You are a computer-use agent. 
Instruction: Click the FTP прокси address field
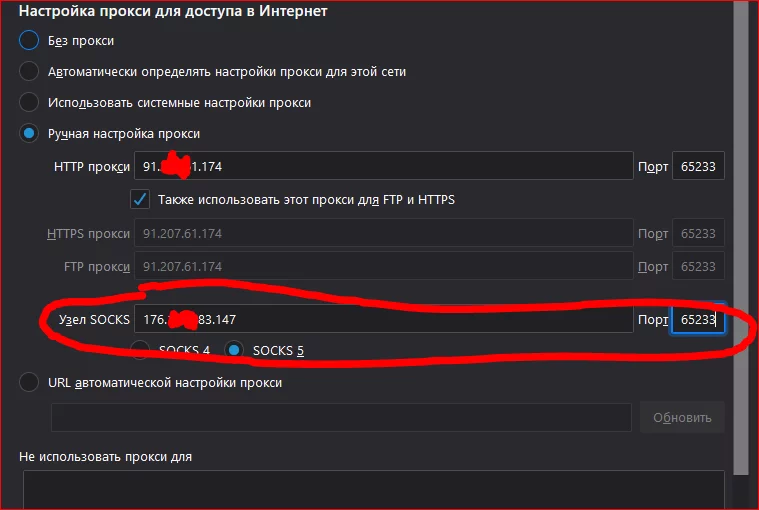pos(383,266)
